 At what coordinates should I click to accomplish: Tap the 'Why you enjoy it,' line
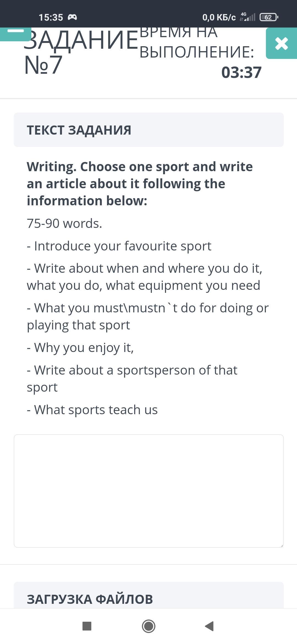(x=80, y=347)
